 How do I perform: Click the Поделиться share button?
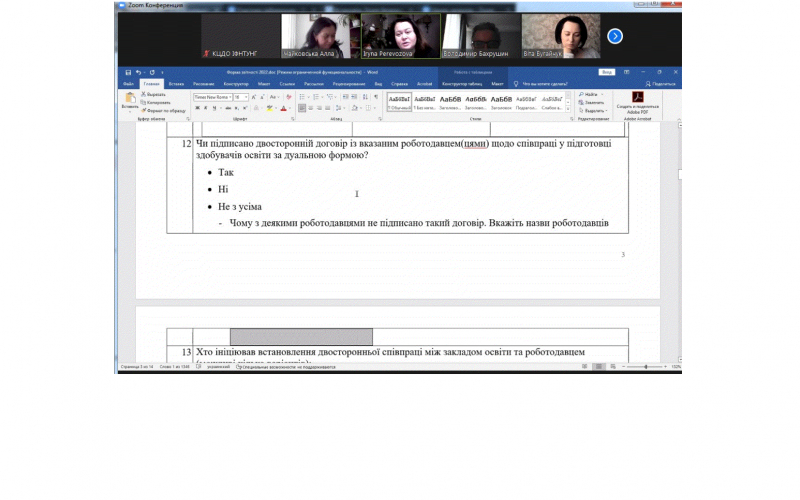click(661, 84)
